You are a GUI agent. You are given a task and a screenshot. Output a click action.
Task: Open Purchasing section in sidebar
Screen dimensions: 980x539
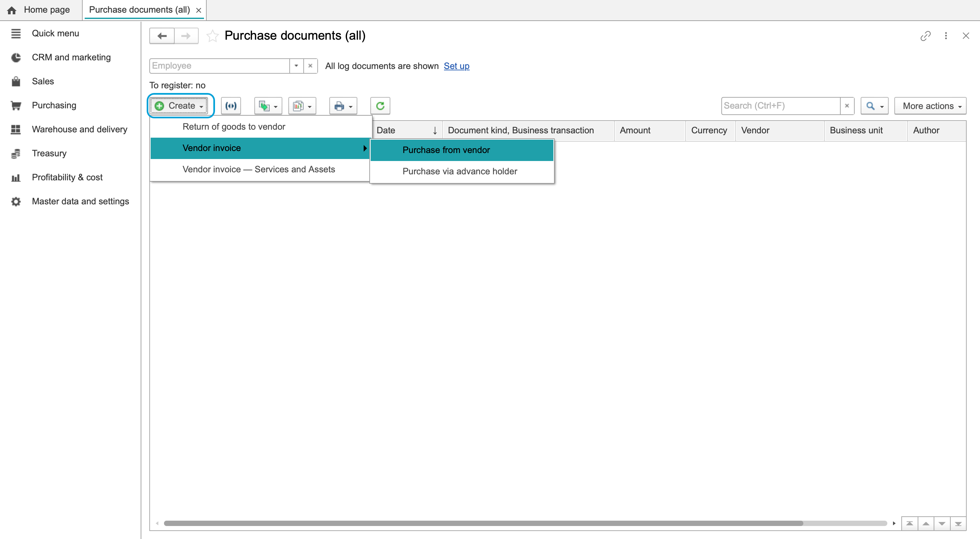point(54,105)
